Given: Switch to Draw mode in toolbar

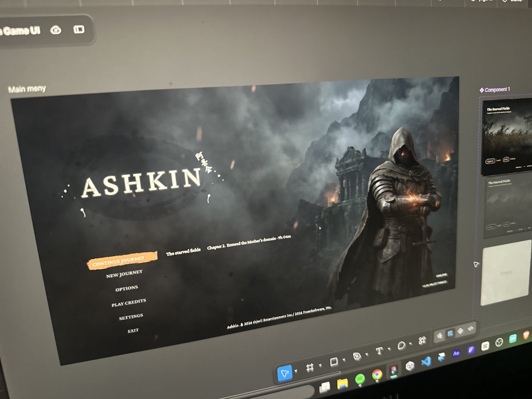Looking at the screenshot, I should pyautogui.click(x=440, y=336).
